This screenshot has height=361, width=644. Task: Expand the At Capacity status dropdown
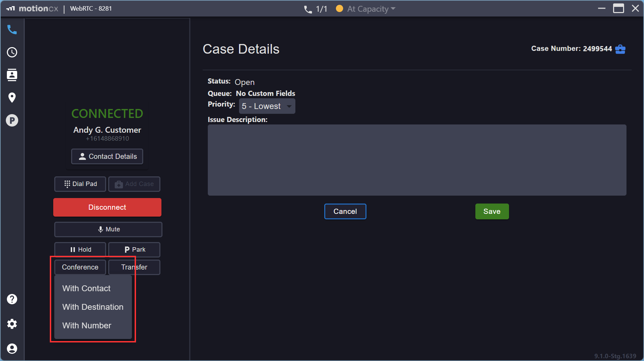(x=371, y=9)
